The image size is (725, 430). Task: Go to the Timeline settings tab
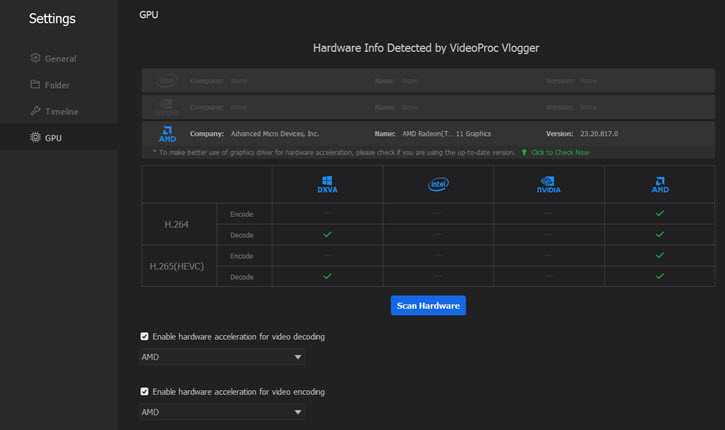[x=61, y=112]
